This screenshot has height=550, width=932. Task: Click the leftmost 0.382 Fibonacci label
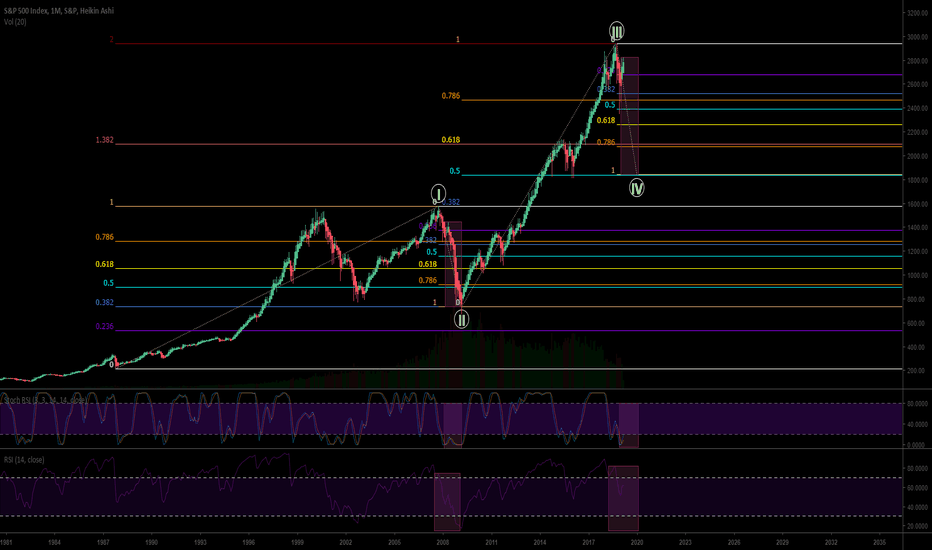coord(104,302)
